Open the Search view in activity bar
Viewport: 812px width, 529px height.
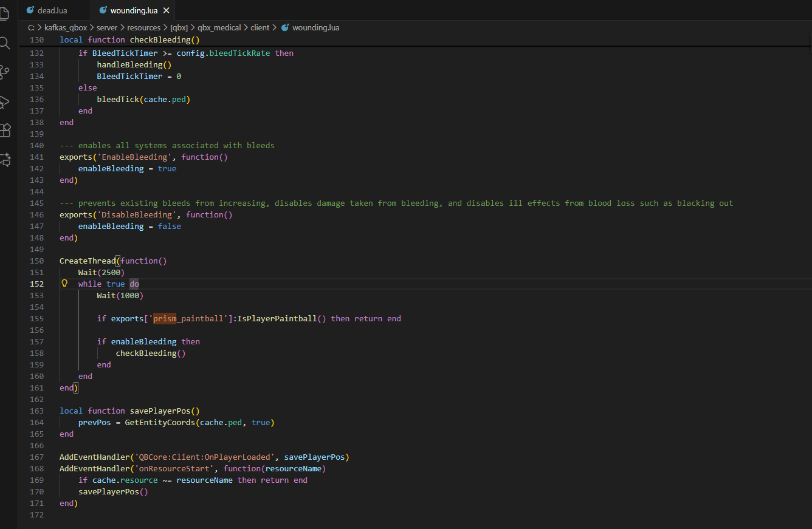[x=5, y=43]
